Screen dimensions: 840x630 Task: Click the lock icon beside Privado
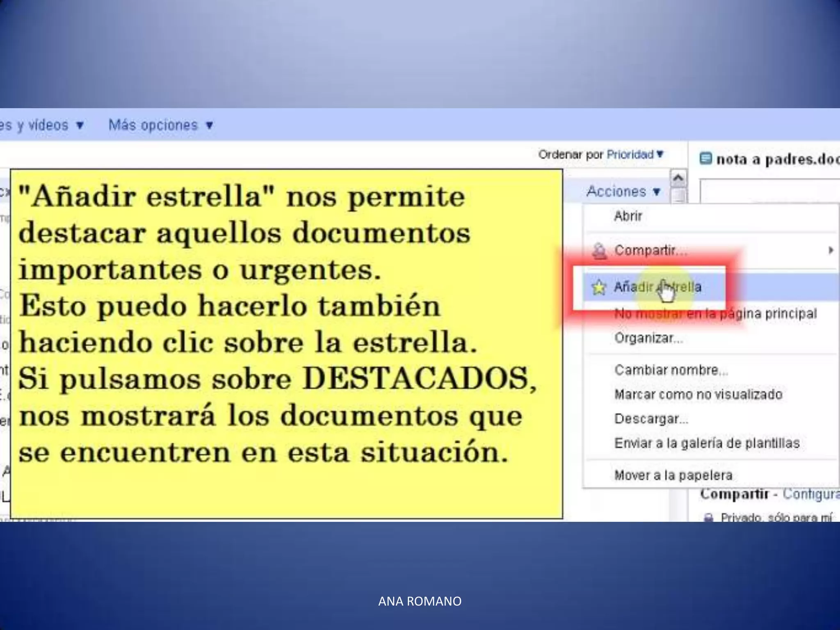point(708,518)
